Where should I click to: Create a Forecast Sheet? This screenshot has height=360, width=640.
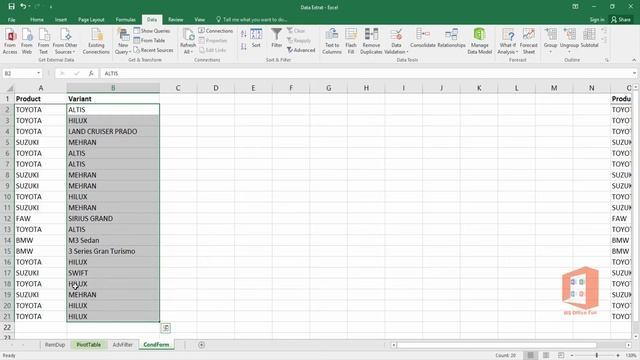[529, 41]
